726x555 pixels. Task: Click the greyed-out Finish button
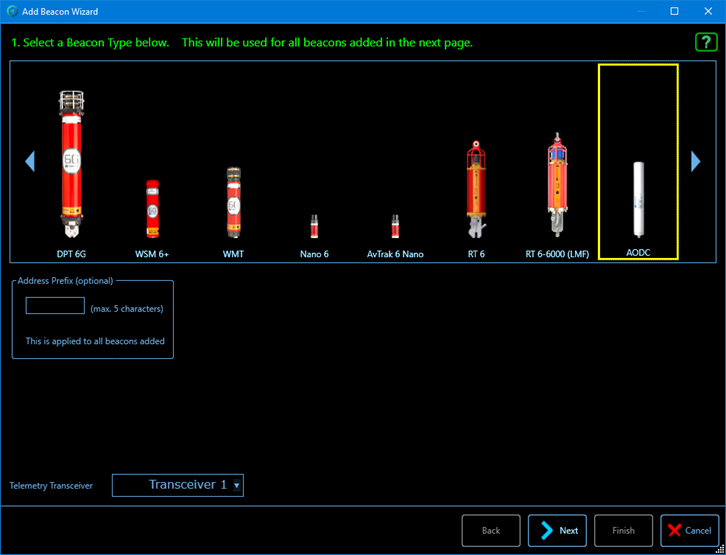click(x=623, y=530)
